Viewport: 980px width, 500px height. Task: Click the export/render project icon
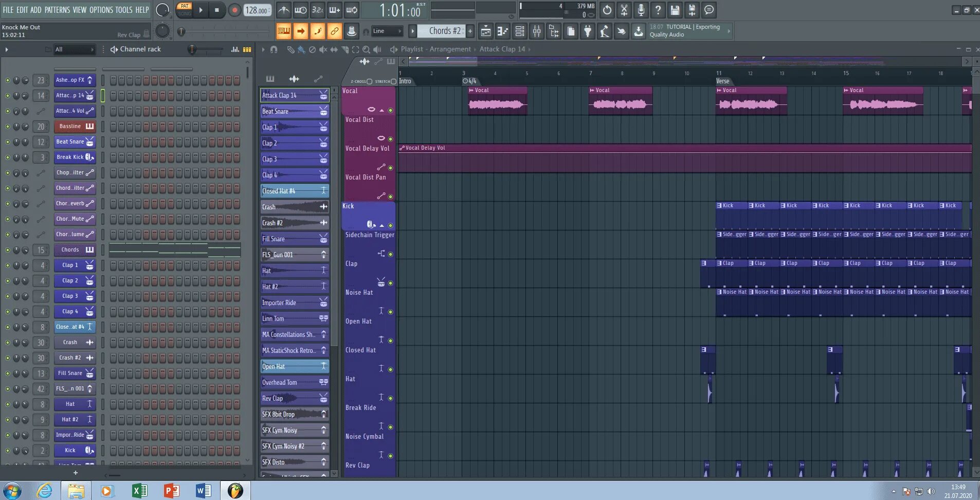coord(692,10)
